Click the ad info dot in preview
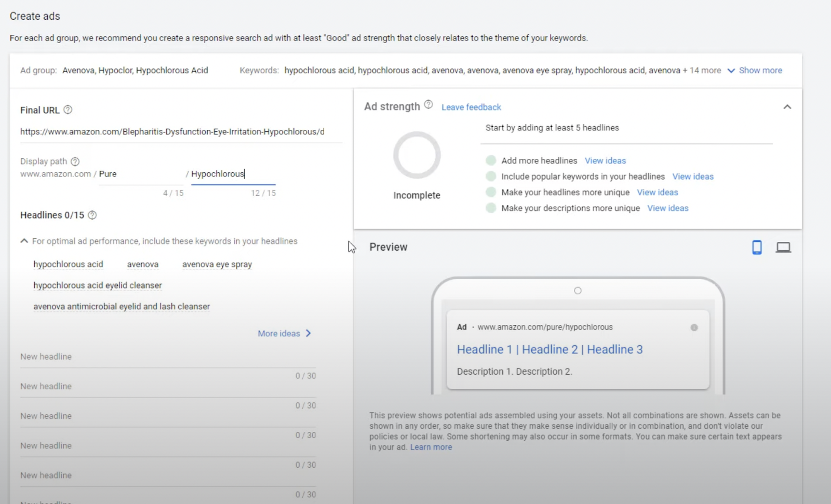The width and height of the screenshot is (831, 504). (694, 328)
